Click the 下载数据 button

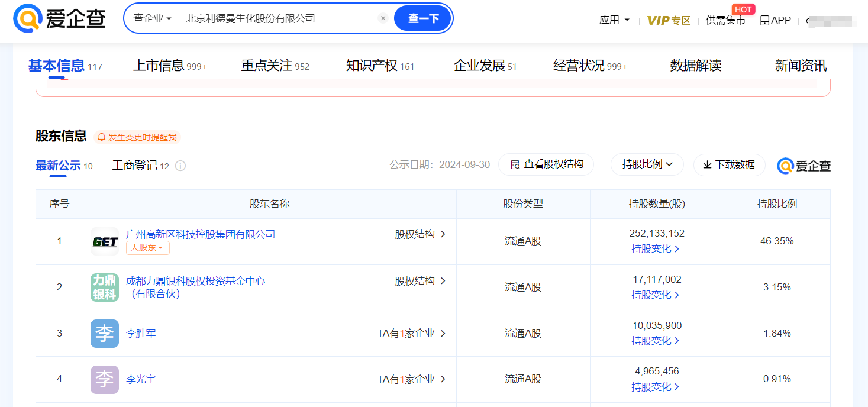point(729,164)
